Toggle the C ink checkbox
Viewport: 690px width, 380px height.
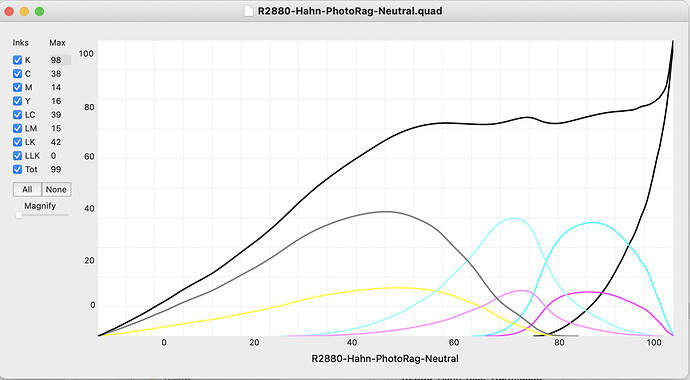18,73
